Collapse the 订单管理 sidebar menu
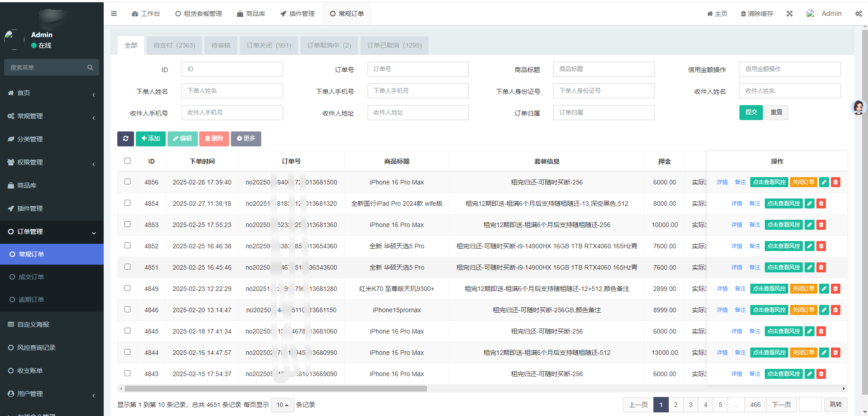Viewport: 868px width, 416px height. [x=52, y=232]
